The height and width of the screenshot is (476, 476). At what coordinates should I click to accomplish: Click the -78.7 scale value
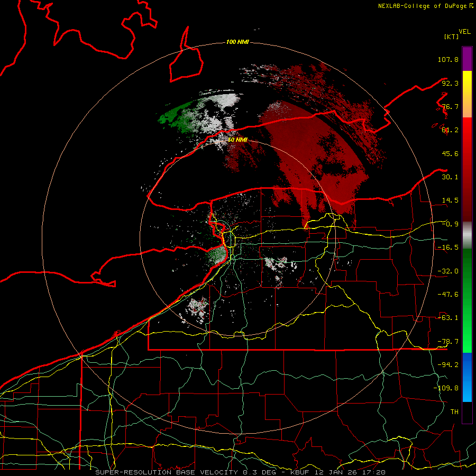448,342
